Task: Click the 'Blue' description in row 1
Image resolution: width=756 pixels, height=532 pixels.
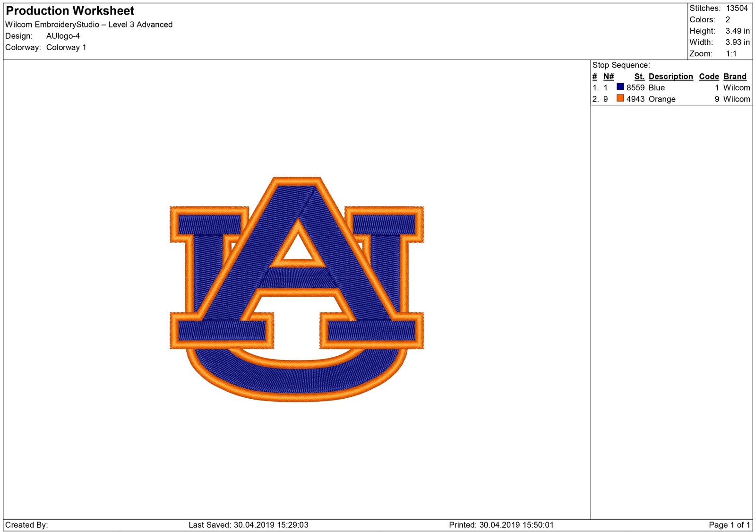Action: 656,87
